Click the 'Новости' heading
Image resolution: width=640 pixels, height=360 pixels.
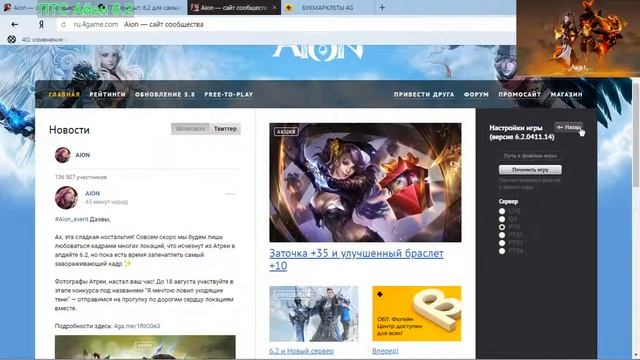[69, 130]
